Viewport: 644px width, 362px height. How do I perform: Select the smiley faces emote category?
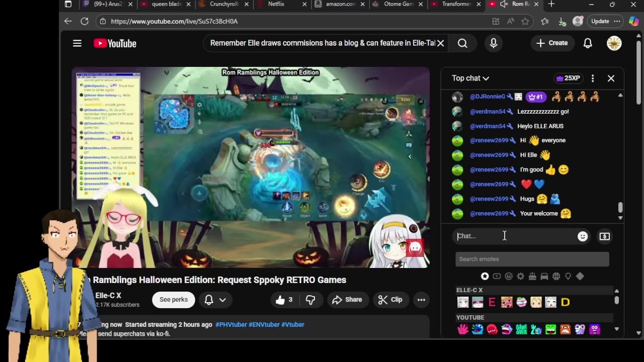coord(509,276)
